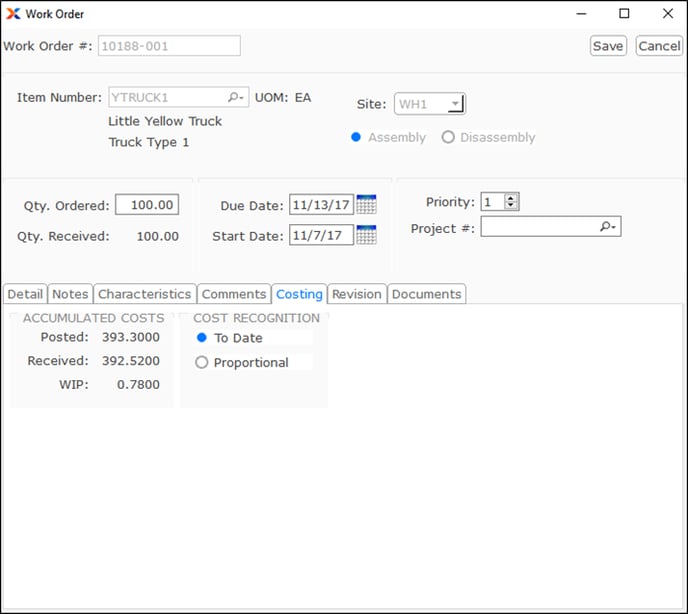Select the Assembly radio button
This screenshot has height=614, width=688.
click(356, 138)
